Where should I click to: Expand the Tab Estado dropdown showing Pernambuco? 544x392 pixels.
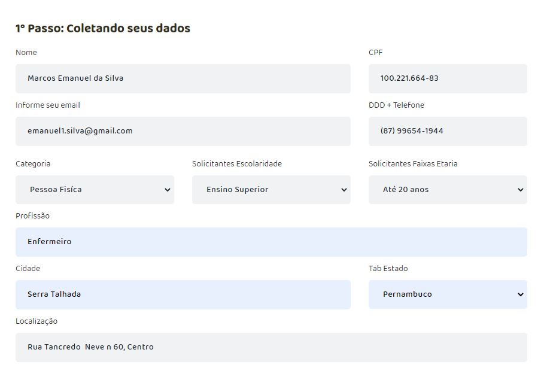tap(447, 294)
